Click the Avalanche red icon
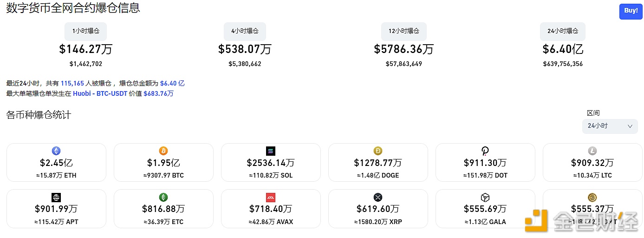This screenshot has height=238, width=644. (271, 197)
